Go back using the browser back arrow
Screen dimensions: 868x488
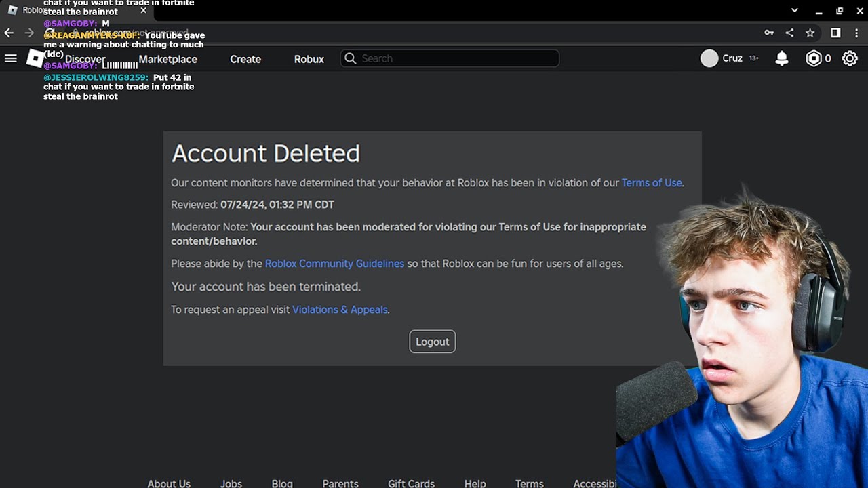pos(9,33)
